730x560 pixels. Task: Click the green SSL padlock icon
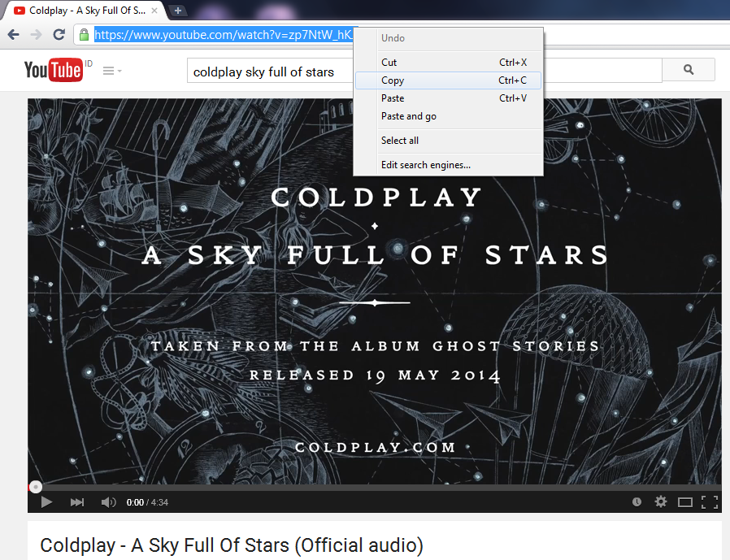[84, 34]
